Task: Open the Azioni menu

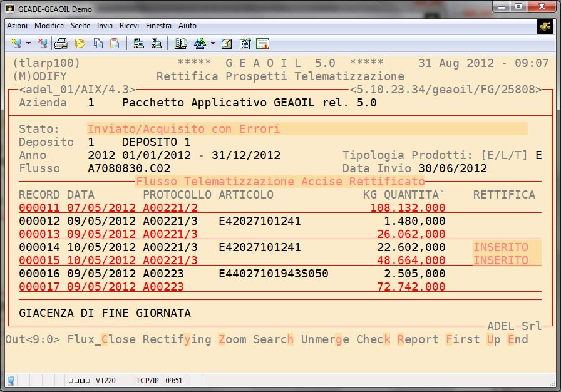Action: click(17, 26)
